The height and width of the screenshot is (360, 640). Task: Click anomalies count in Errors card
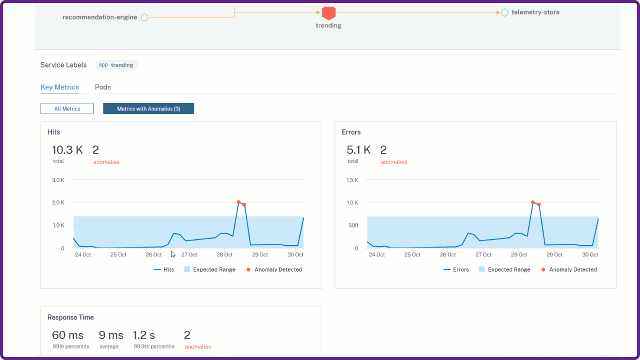(384, 150)
